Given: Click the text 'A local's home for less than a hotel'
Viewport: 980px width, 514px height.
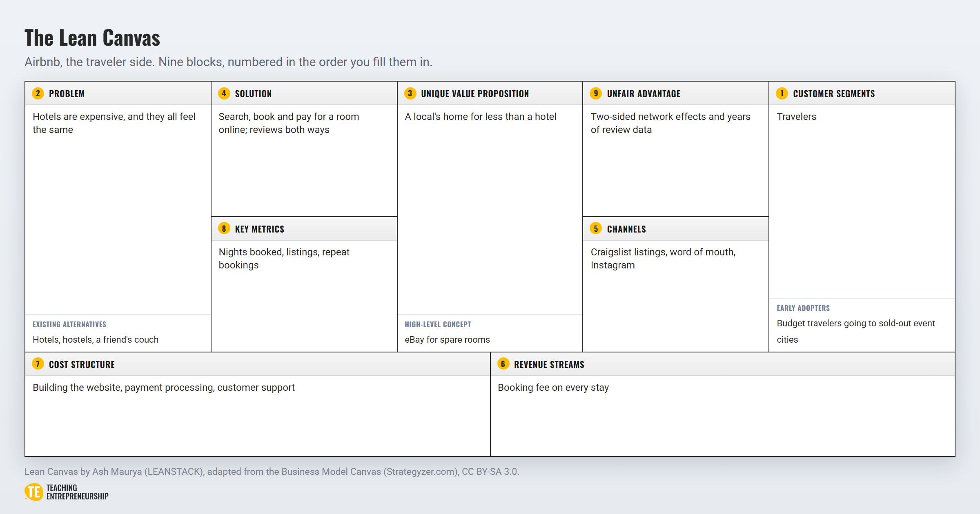Looking at the screenshot, I should click(481, 117).
